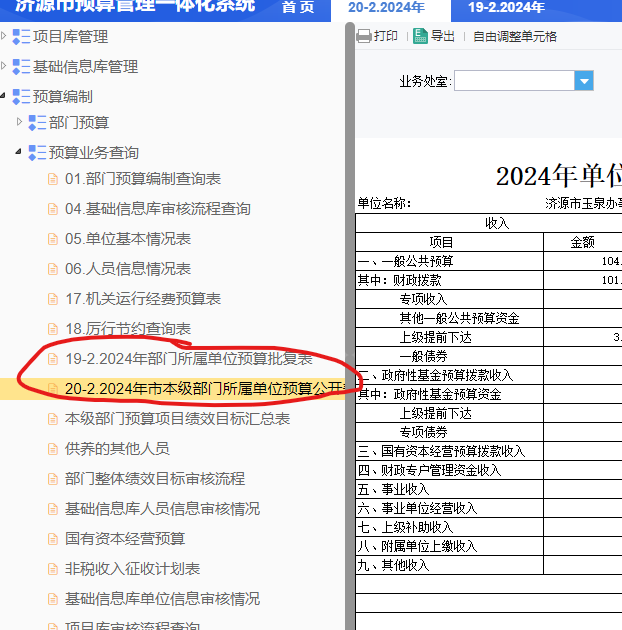This screenshot has height=630, width=622.
Task: Open 非税收入征收计划表
Action: 133,569
